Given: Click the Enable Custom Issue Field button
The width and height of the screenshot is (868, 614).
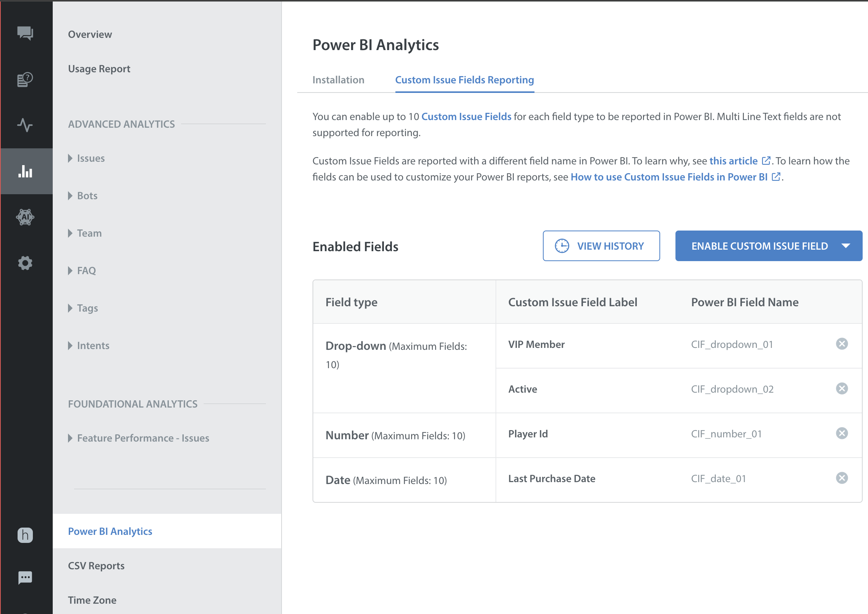Looking at the screenshot, I should 769,246.
